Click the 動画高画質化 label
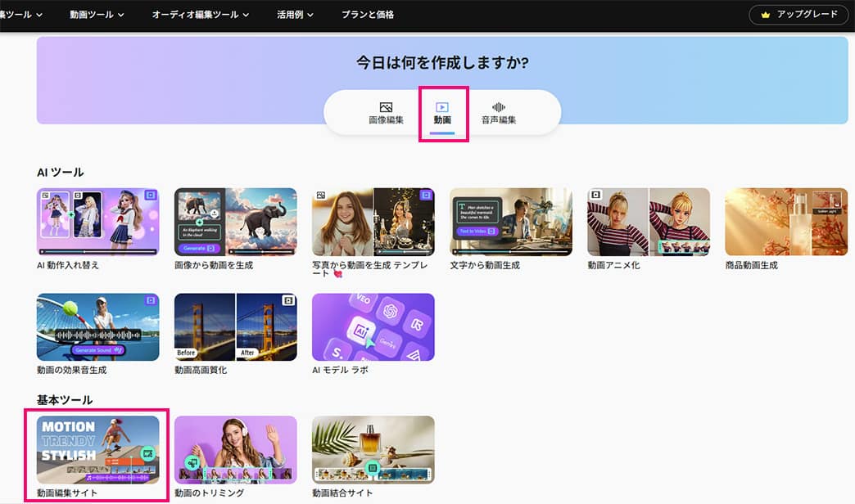Screen dimensions: 855x504 [201, 370]
